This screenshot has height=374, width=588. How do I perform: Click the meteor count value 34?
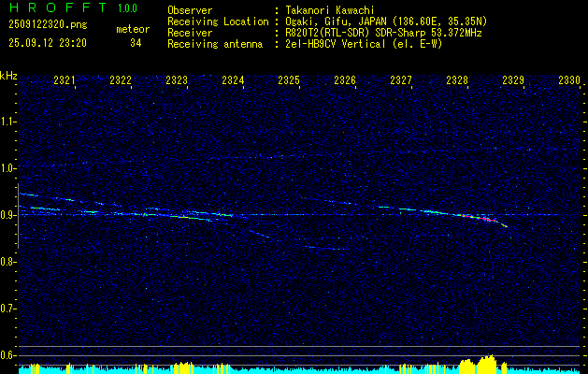click(136, 43)
